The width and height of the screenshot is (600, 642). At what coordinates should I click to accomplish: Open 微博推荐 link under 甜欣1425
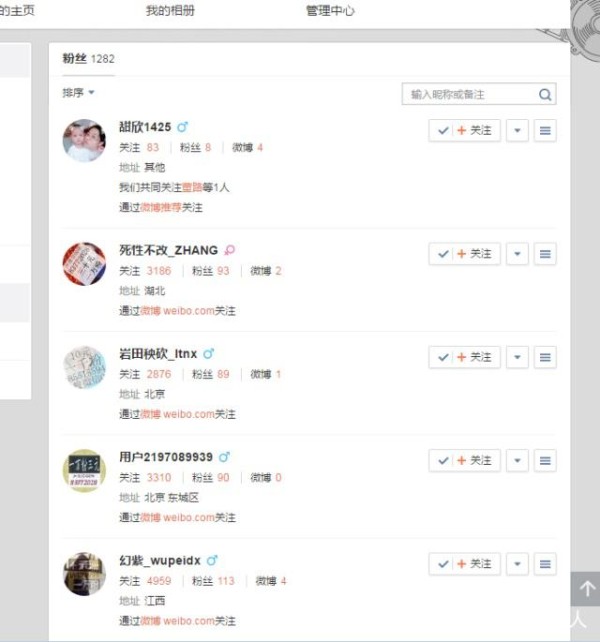click(x=161, y=208)
